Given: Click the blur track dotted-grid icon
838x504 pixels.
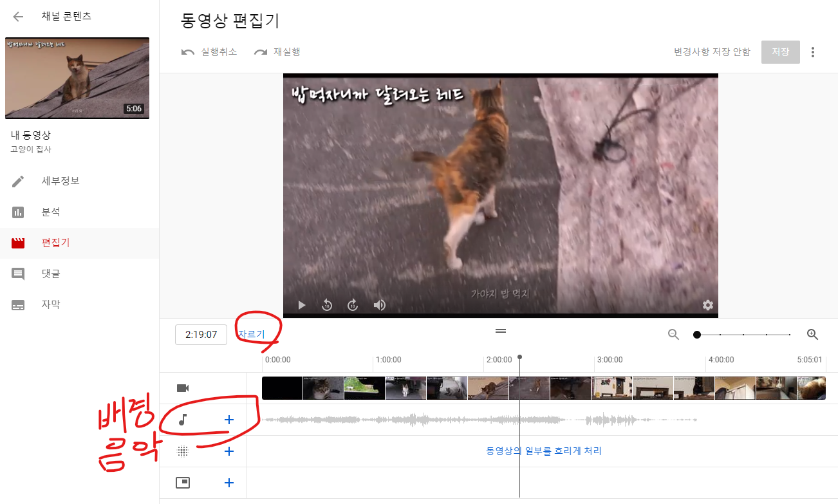Looking at the screenshot, I should (183, 451).
